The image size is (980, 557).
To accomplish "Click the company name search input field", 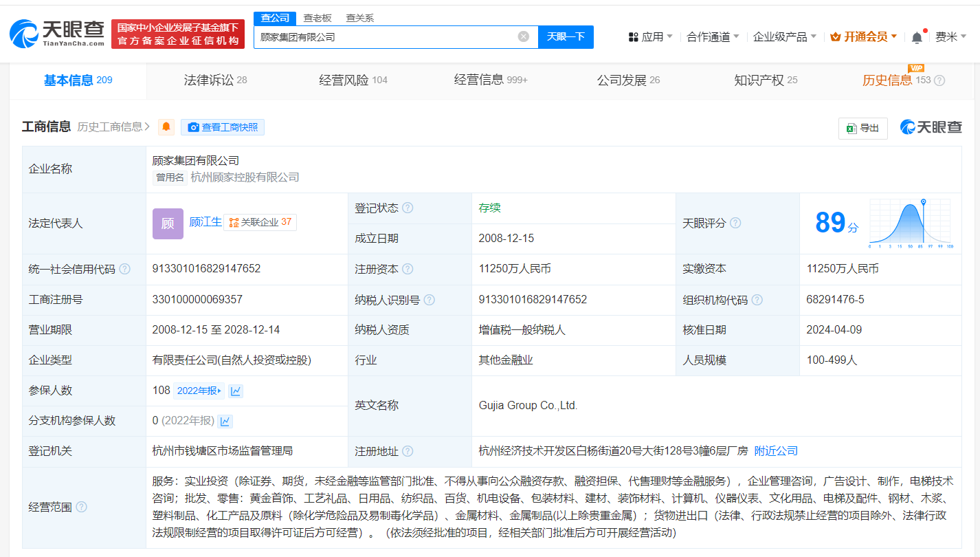I will (x=385, y=37).
